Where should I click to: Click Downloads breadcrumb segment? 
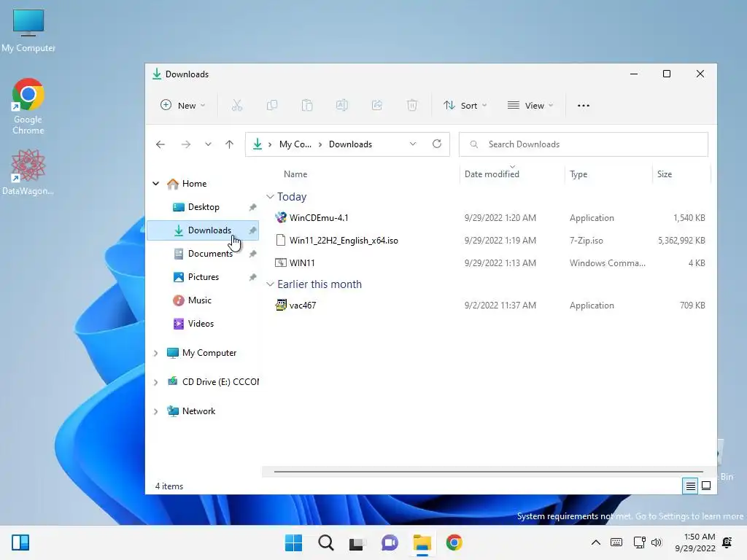click(350, 144)
